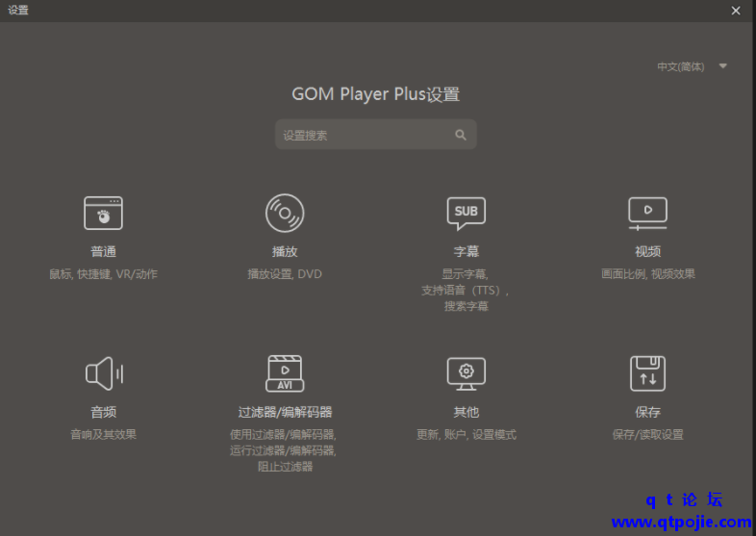
Task: Select the 过滤器/编解码器 label
Action: point(285,412)
